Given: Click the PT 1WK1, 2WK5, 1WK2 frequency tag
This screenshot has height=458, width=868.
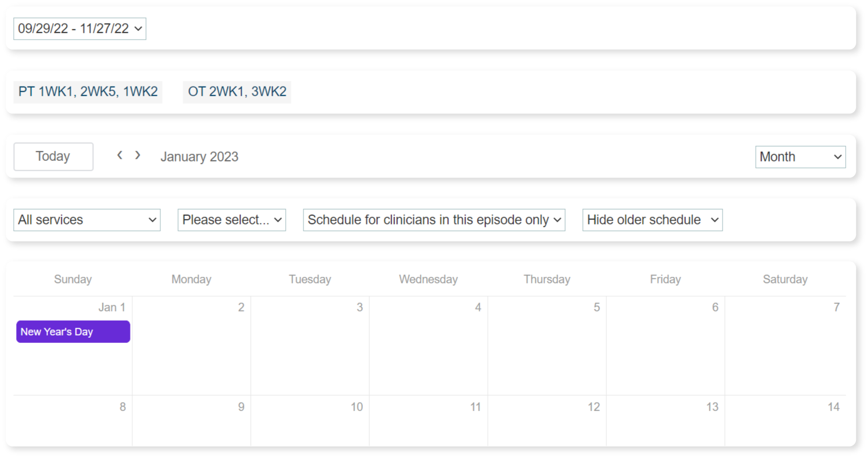Looking at the screenshot, I should pyautogui.click(x=88, y=92).
